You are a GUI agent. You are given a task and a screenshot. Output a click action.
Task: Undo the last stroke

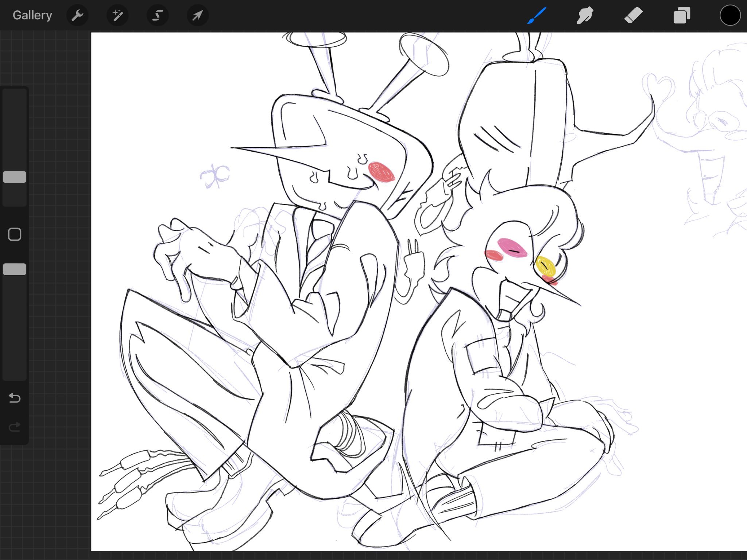[x=15, y=397]
